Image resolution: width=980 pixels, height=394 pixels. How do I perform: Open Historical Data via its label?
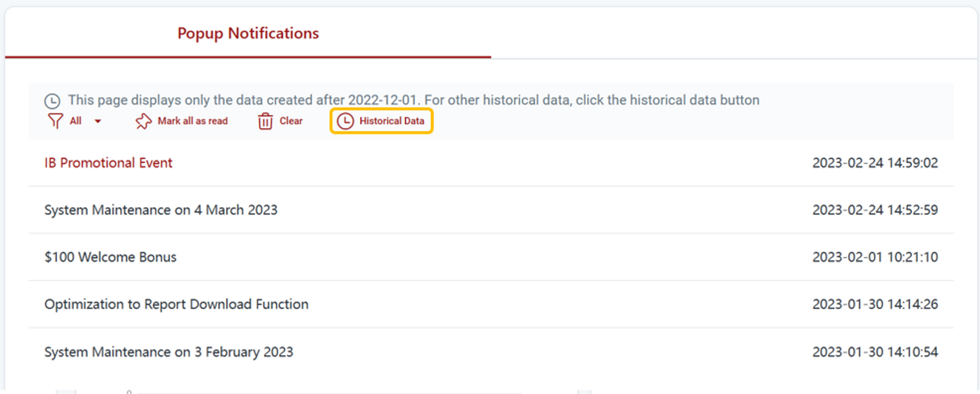click(x=392, y=121)
